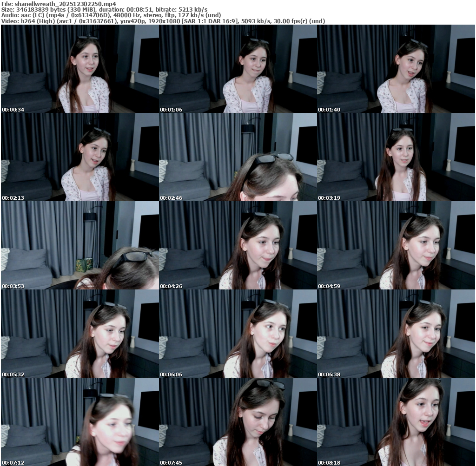Click the Video h264 info line
Screen dimensions: 476x466
[x=163, y=21]
